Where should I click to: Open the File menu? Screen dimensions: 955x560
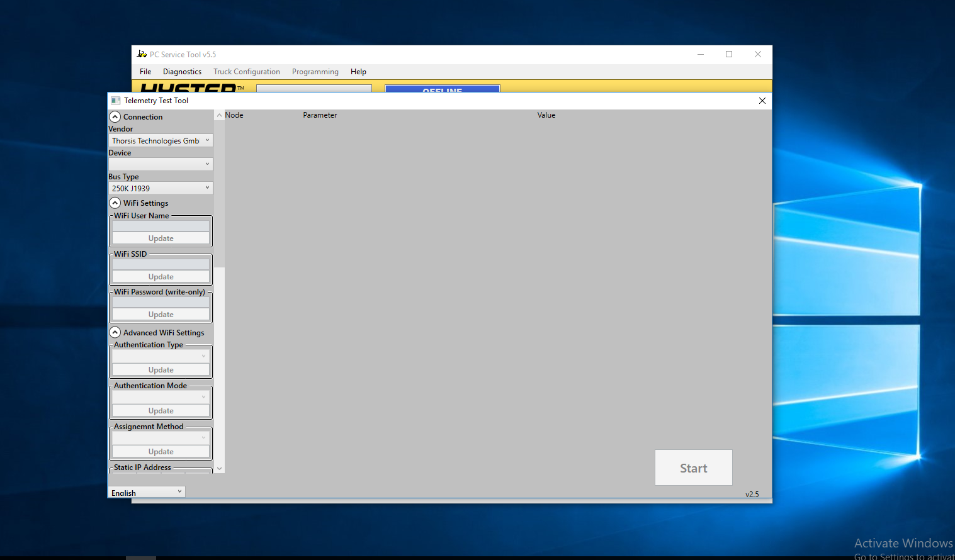click(x=145, y=71)
